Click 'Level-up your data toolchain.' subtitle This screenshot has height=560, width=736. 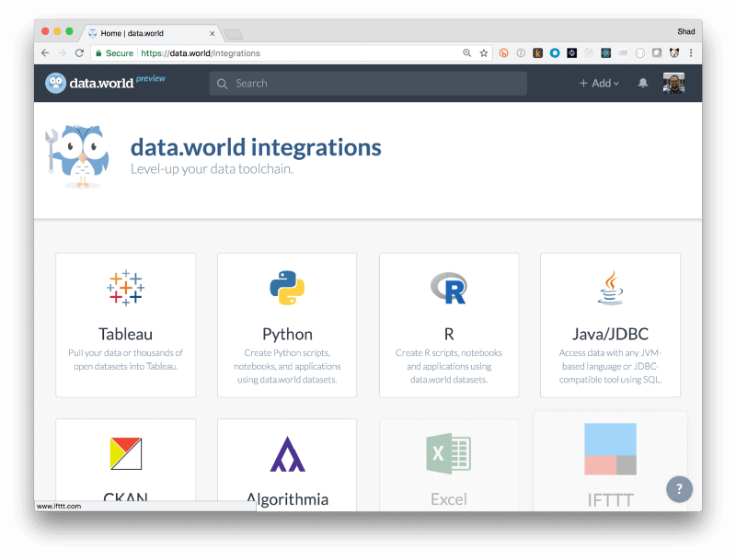(x=212, y=169)
